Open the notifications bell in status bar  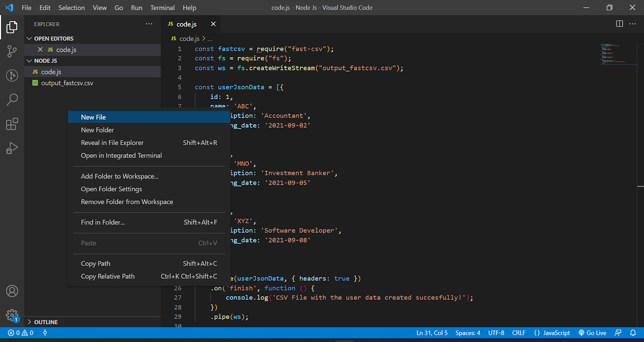pos(633,333)
